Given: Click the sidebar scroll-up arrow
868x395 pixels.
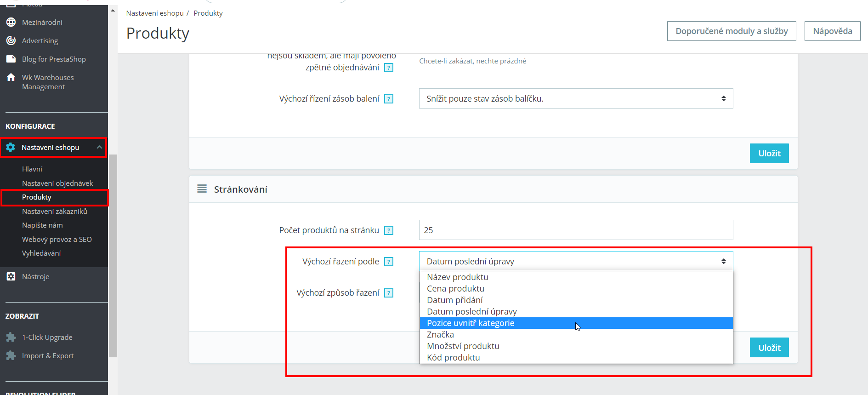Looking at the screenshot, I should click(x=113, y=10).
